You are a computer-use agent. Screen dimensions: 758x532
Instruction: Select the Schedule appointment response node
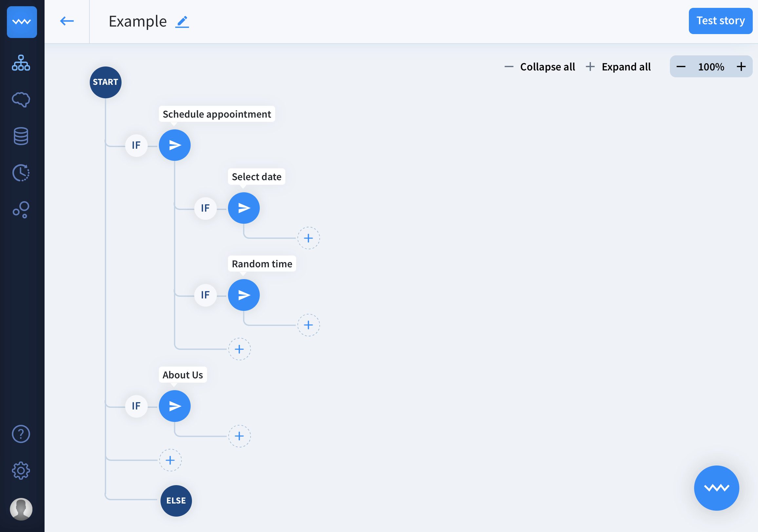(175, 145)
